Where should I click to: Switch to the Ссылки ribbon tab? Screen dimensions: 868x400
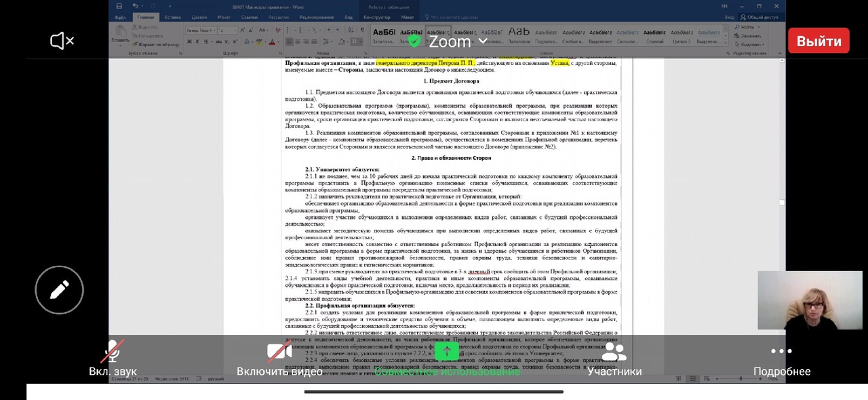click(249, 17)
